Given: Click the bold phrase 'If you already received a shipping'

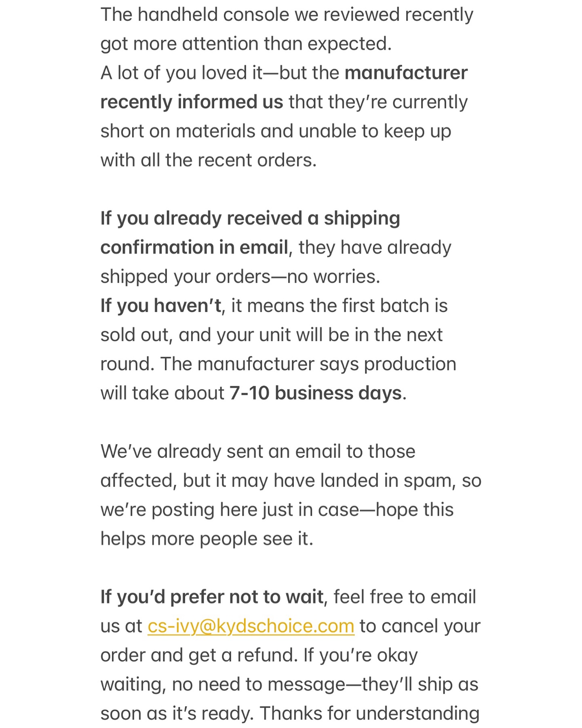Looking at the screenshot, I should pos(250,219).
